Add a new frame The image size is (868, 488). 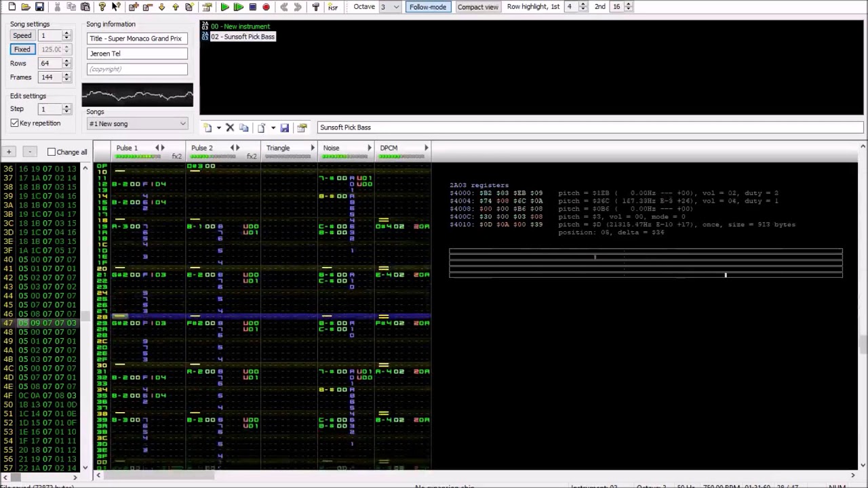(134, 7)
